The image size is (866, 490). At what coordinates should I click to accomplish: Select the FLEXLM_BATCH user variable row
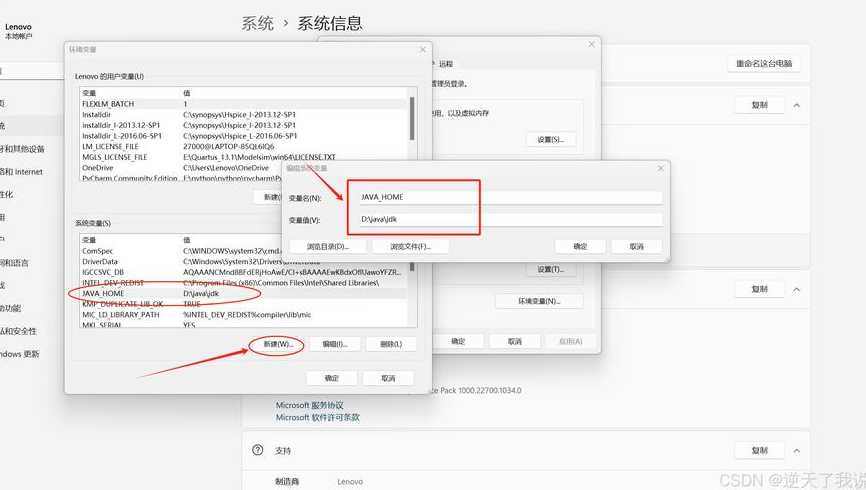click(245, 104)
